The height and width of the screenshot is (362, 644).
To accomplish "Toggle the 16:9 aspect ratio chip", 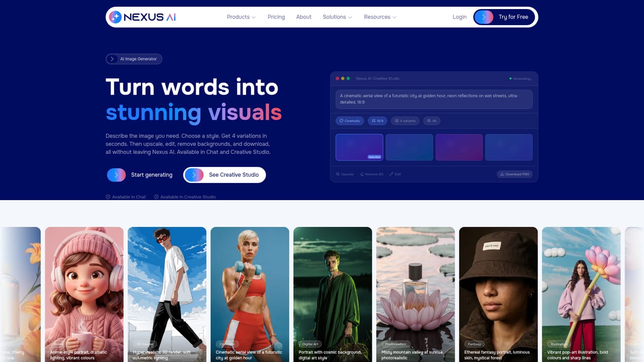I will 378,121.
